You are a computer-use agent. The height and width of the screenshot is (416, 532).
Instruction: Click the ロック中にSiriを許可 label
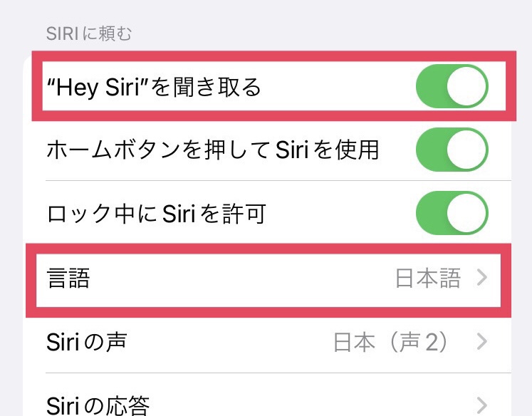click(157, 214)
